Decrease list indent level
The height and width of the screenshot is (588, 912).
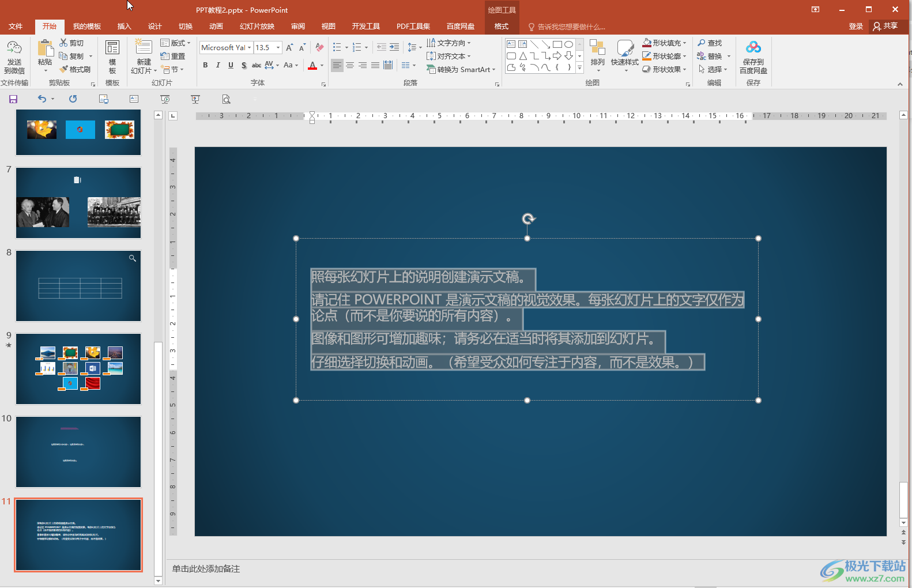pos(382,47)
